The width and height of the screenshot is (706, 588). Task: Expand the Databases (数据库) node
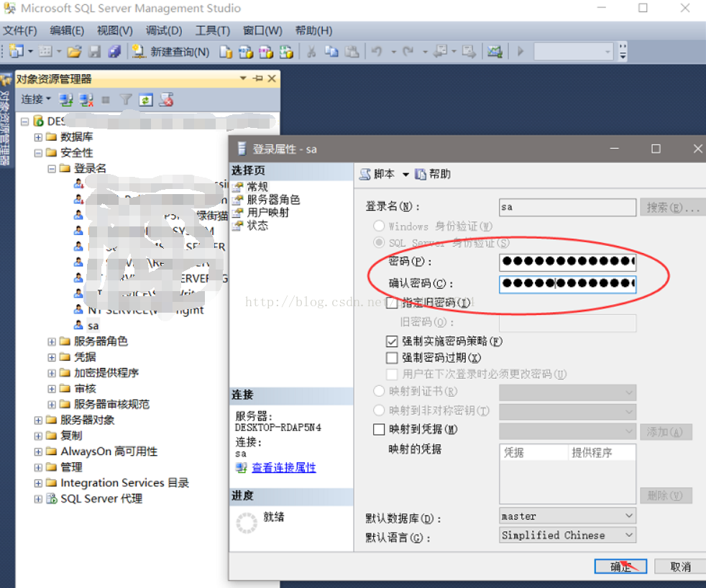[x=38, y=137]
